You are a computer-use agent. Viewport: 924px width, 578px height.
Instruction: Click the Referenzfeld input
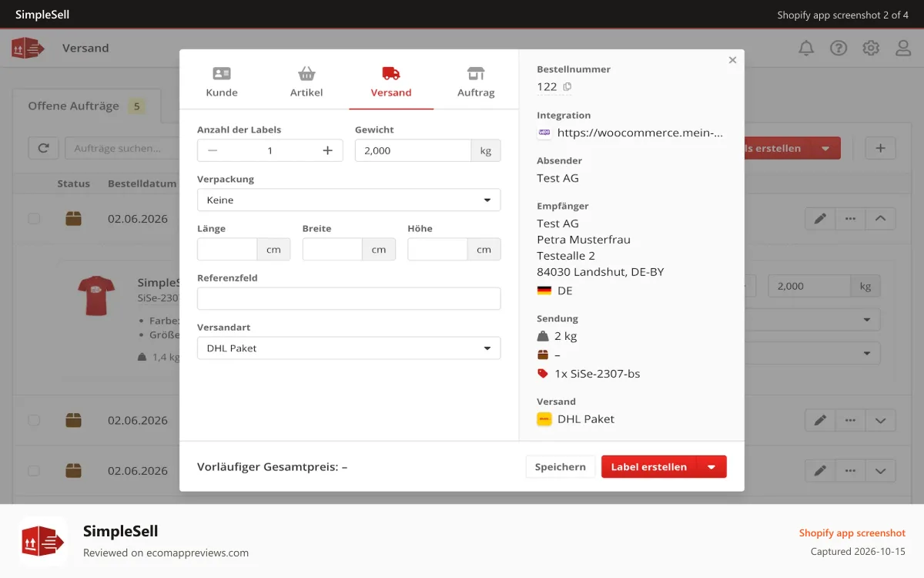pyautogui.click(x=349, y=298)
